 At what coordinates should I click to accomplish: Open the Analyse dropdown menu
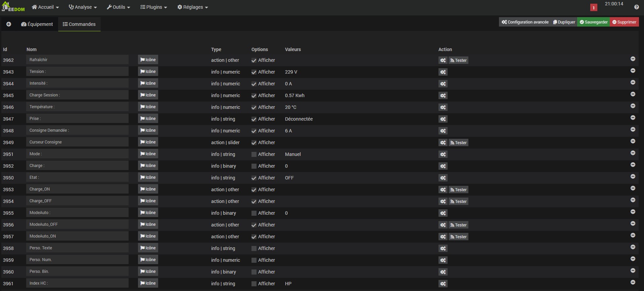(83, 7)
